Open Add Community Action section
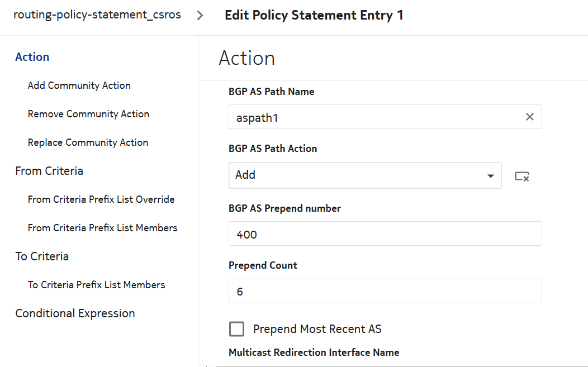 [79, 85]
